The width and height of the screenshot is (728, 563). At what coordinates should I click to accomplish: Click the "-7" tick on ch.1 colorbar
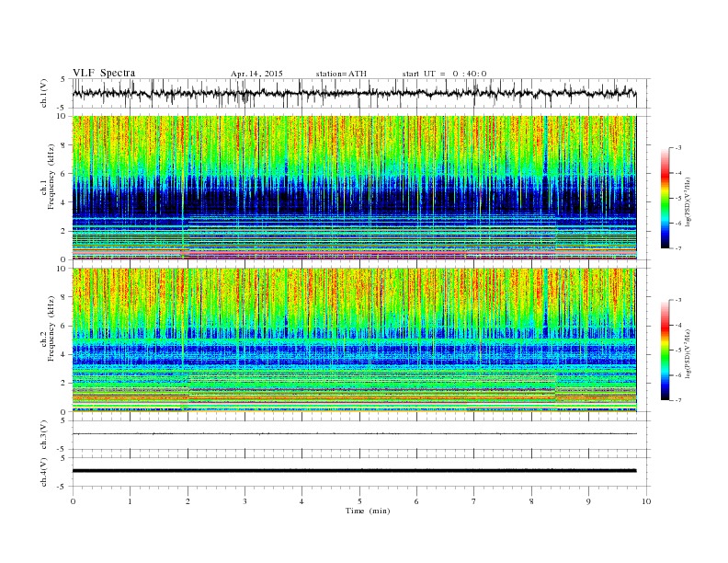pyautogui.click(x=678, y=248)
